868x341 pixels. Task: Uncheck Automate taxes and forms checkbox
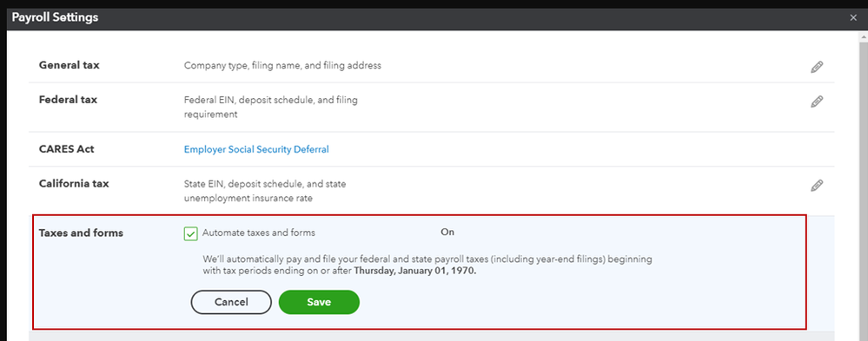(x=190, y=233)
